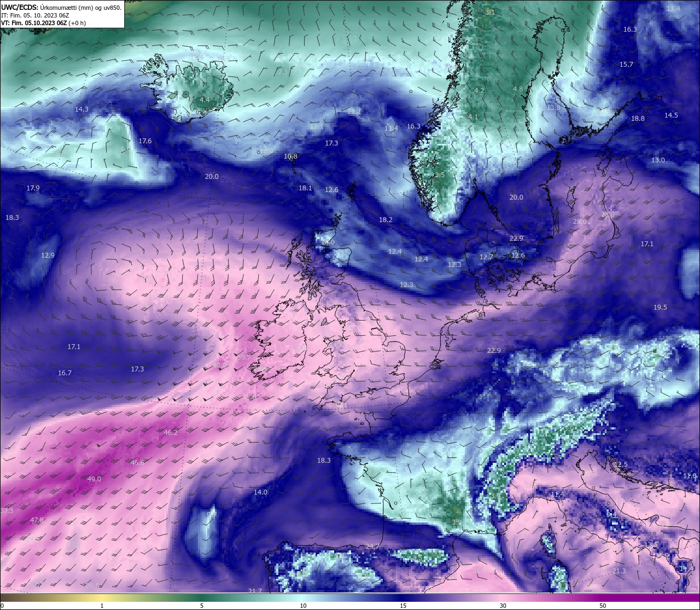The height and width of the screenshot is (610, 700).
Task: Click the 10 tick on the colour scale
Action: point(303,606)
